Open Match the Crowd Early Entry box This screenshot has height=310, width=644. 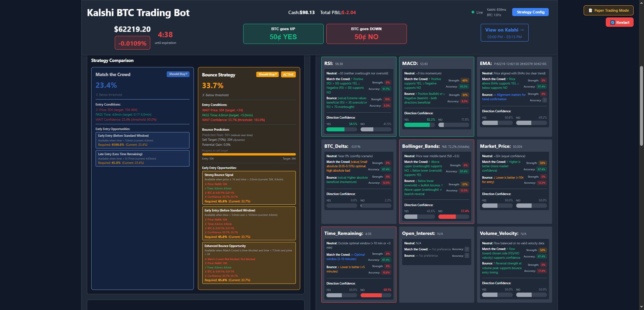tap(143, 140)
